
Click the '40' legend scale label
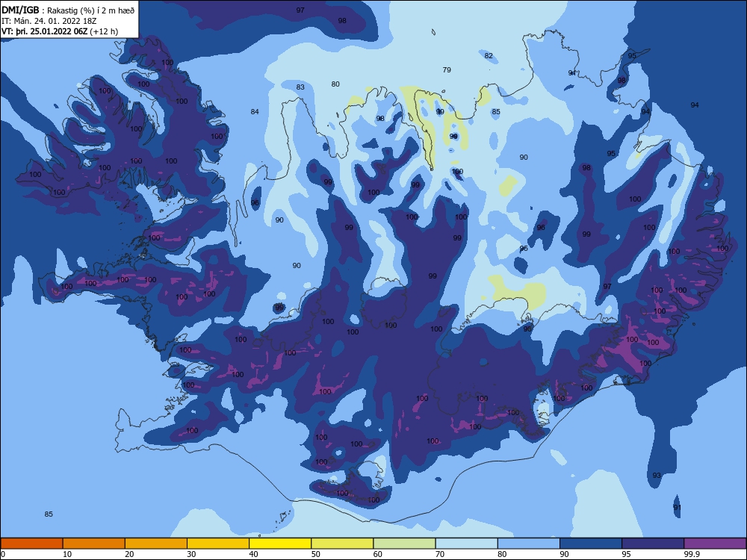(253, 554)
